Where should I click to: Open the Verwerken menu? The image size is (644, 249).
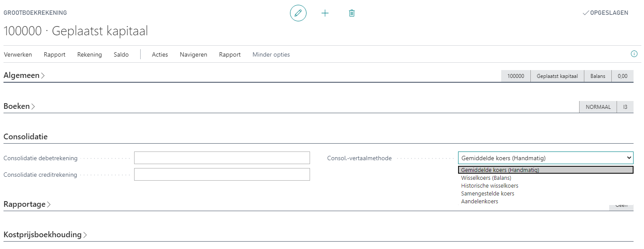pos(18,54)
